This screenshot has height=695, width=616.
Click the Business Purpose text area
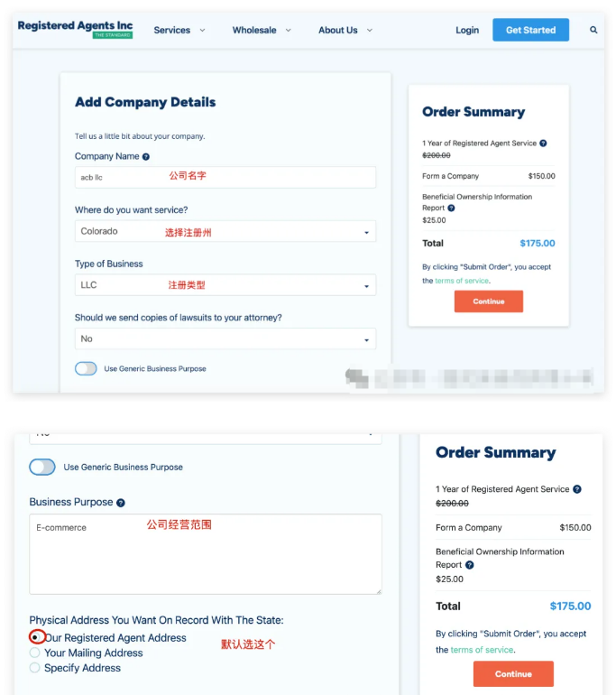click(x=206, y=554)
